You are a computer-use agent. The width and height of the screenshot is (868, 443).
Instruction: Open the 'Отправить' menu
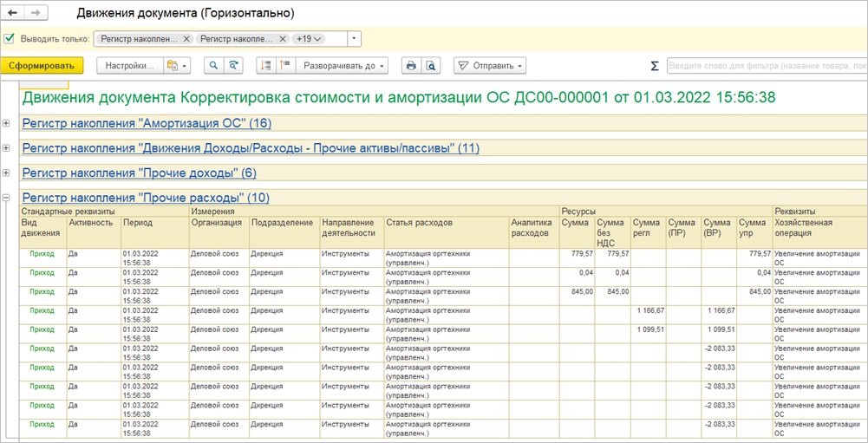pos(490,66)
